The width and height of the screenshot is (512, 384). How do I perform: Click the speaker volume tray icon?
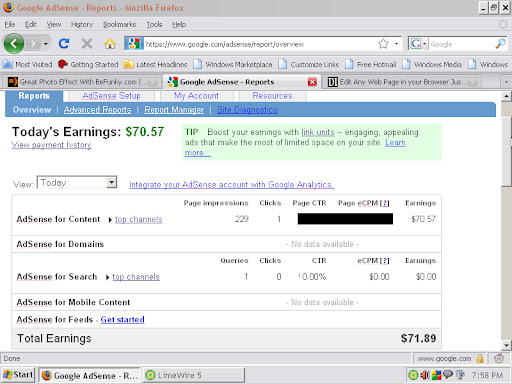(x=425, y=375)
